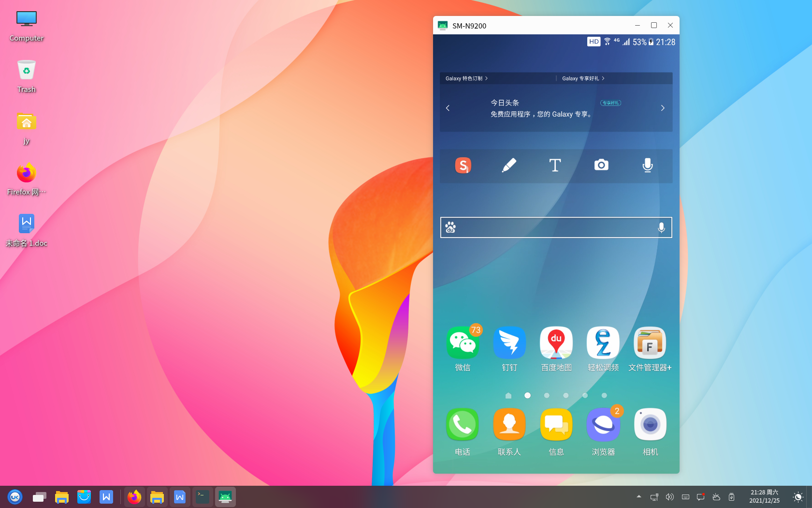Open Galaxy 特色订制 link
The width and height of the screenshot is (812, 508).
point(466,78)
